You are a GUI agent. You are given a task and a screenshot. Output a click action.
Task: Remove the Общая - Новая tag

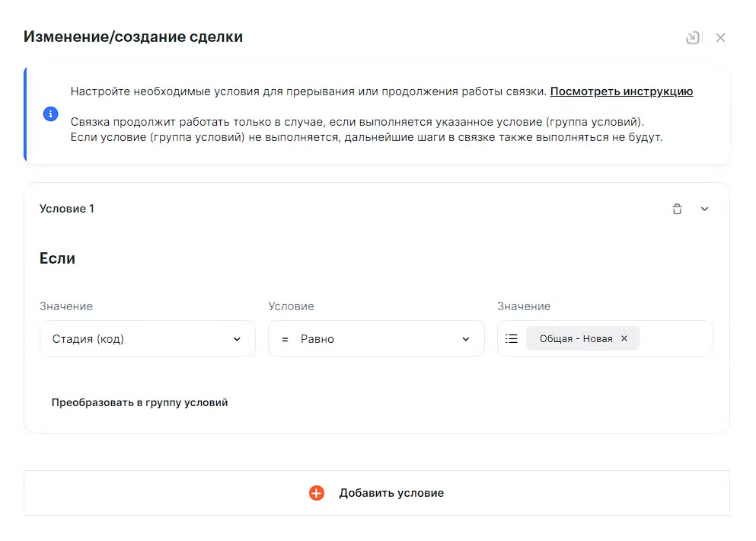624,338
